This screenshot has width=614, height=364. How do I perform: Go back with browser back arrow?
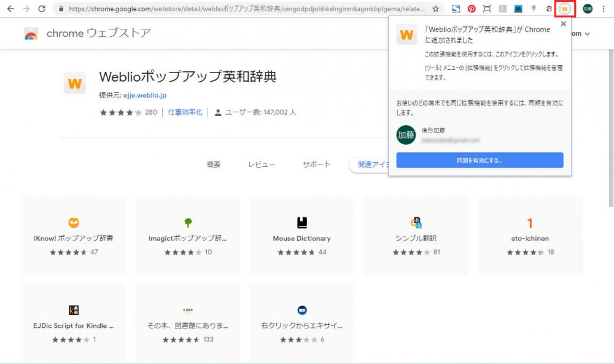click(10, 9)
